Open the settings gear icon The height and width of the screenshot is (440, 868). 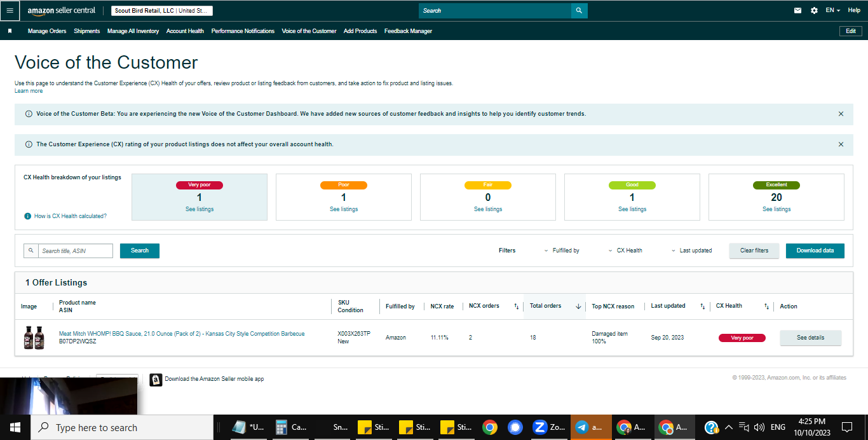[x=814, y=11]
